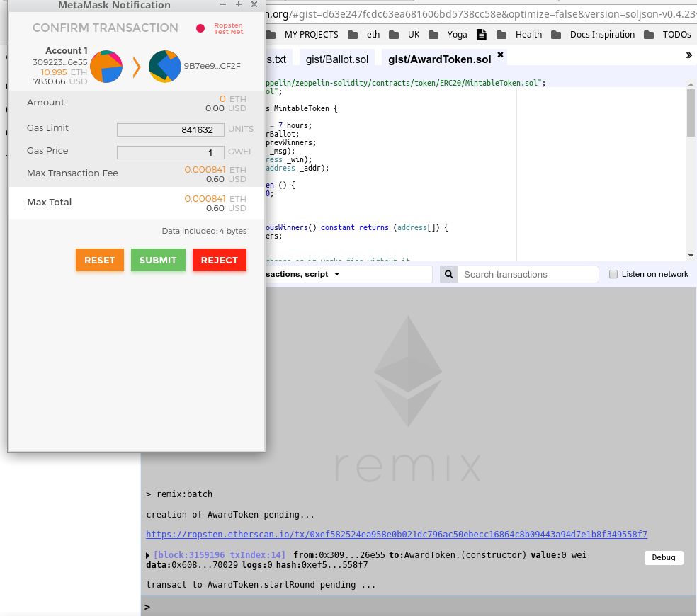The image size is (697, 616).
Task: Click 'Data included: 4 bytes' text
Action: [204, 231]
